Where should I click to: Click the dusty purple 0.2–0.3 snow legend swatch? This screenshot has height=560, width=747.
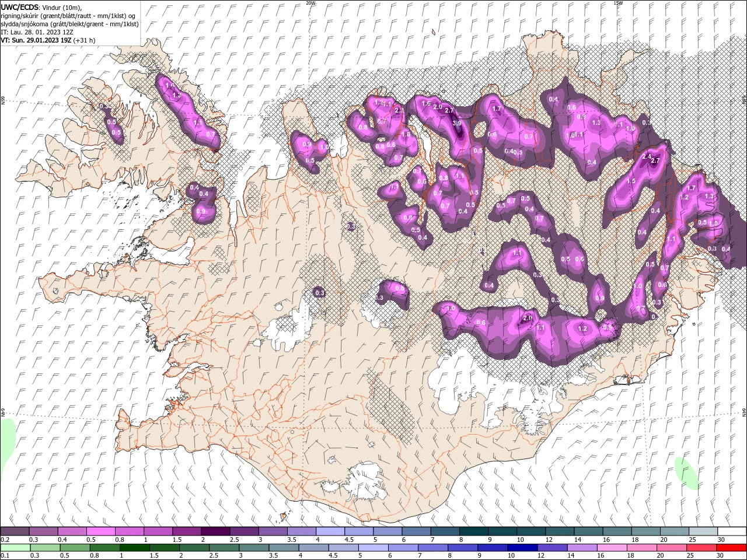pyautogui.click(x=15, y=531)
